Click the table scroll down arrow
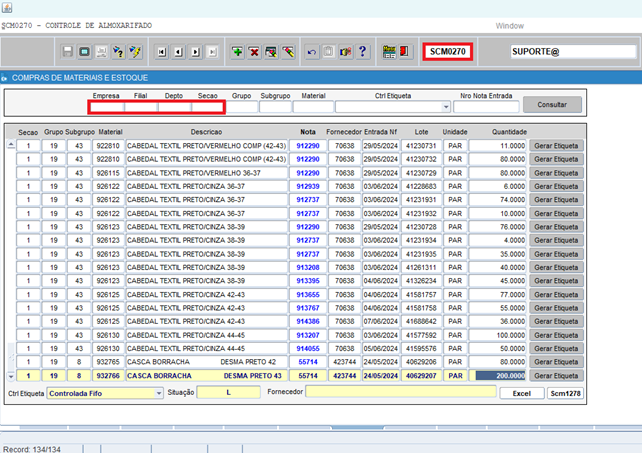 pos(11,376)
